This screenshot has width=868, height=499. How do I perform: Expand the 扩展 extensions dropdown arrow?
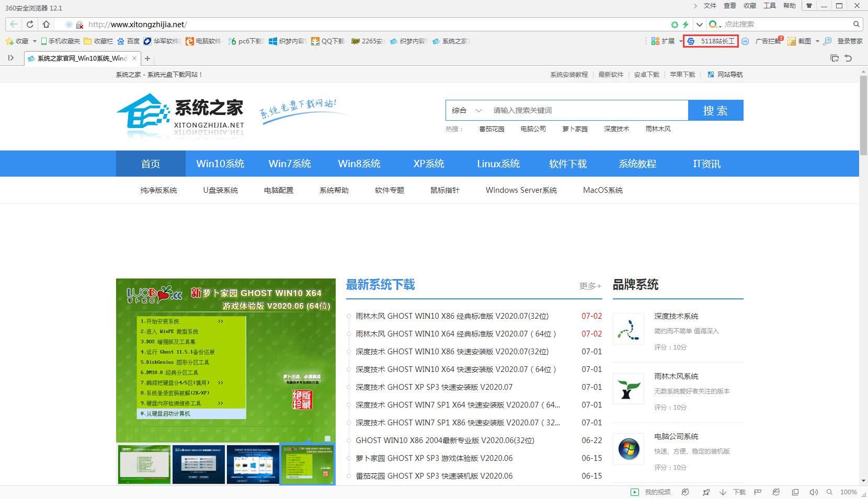(680, 41)
